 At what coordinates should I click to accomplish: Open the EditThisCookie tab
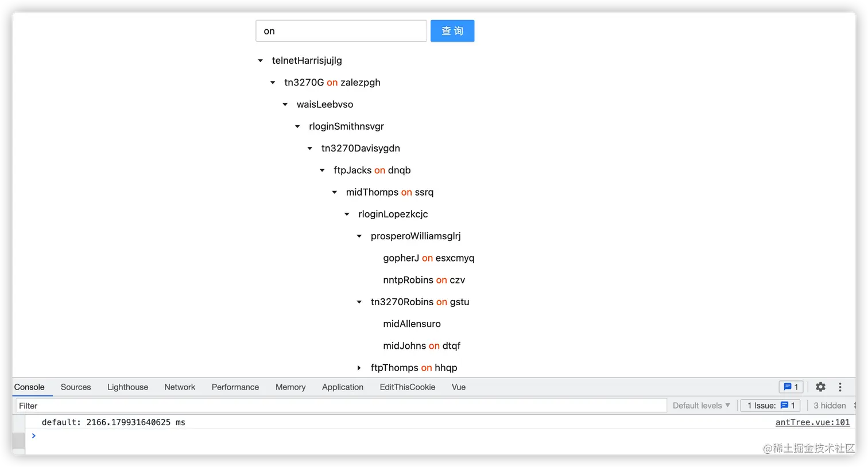click(407, 387)
